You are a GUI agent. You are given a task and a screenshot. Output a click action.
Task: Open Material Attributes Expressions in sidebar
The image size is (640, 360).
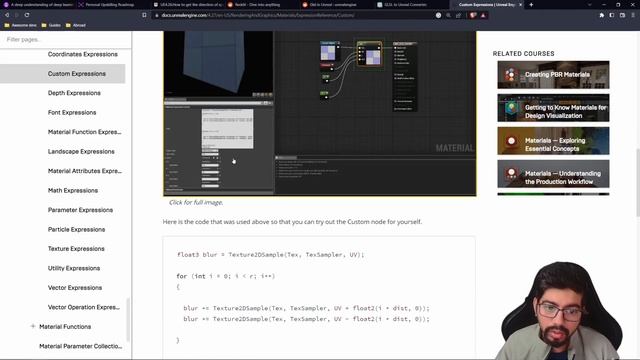coord(84,171)
